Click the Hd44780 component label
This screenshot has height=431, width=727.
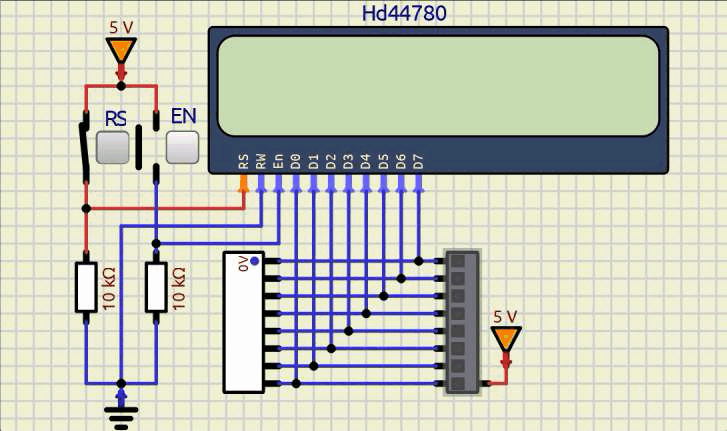404,13
